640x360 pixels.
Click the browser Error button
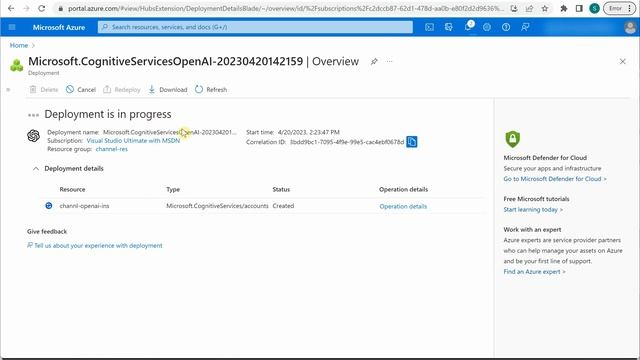coord(615,8)
